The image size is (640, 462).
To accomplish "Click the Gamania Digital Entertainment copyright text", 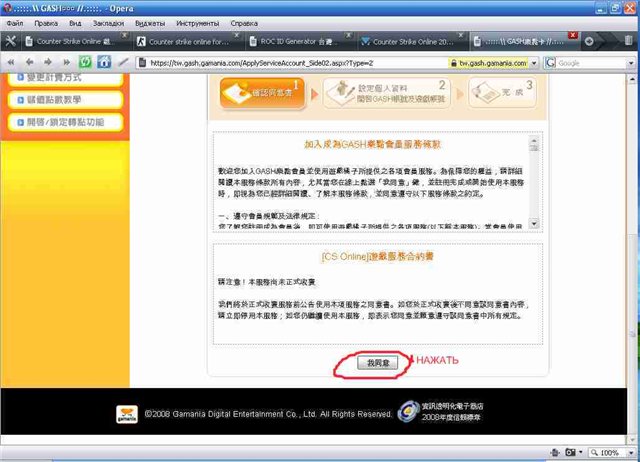I will pyautogui.click(x=268, y=414).
